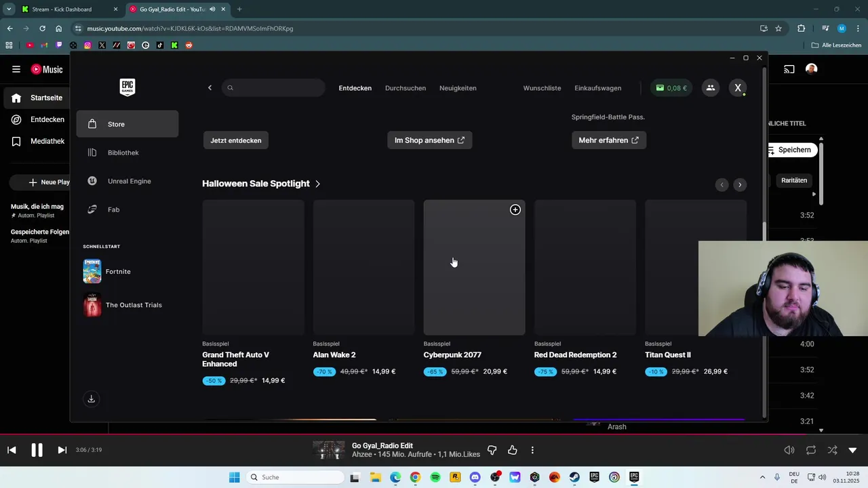Switch to Neuigkeiten tab

click(x=458, y=88)
